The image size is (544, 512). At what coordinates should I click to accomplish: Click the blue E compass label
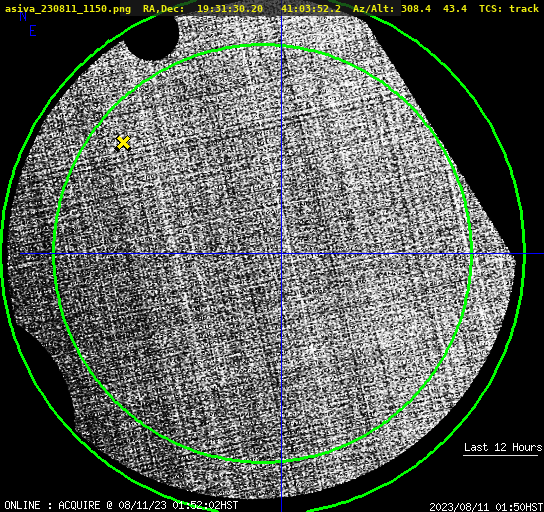(33, 31)
